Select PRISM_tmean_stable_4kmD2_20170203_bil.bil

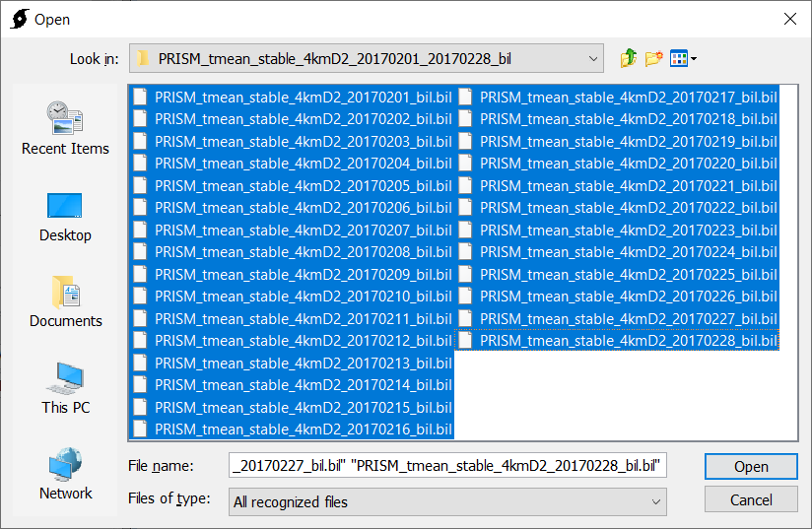293,141
